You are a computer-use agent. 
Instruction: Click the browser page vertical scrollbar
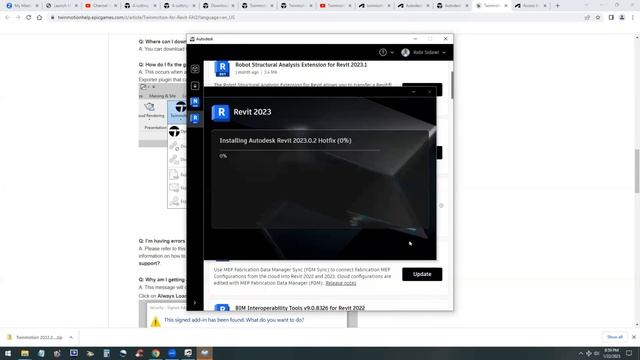click(x=637, y=171)
